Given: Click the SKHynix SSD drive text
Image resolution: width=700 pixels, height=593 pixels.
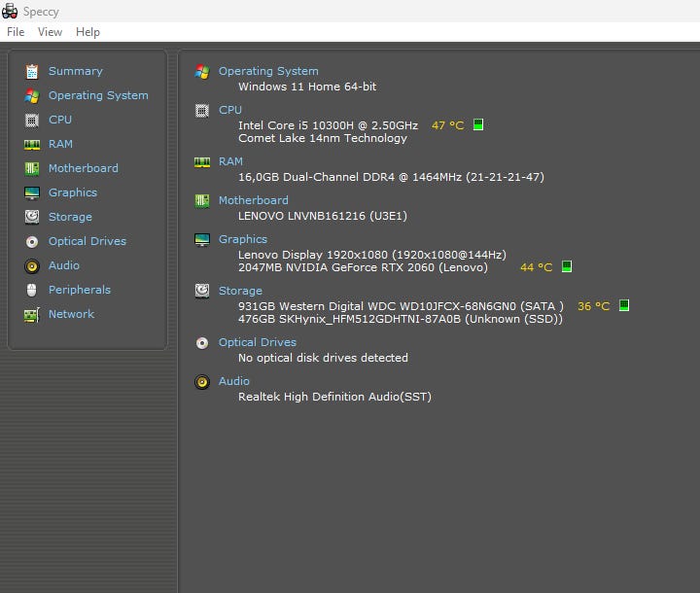Looking at the screenshot, I should pyautogui.click(x=401, y=319).
